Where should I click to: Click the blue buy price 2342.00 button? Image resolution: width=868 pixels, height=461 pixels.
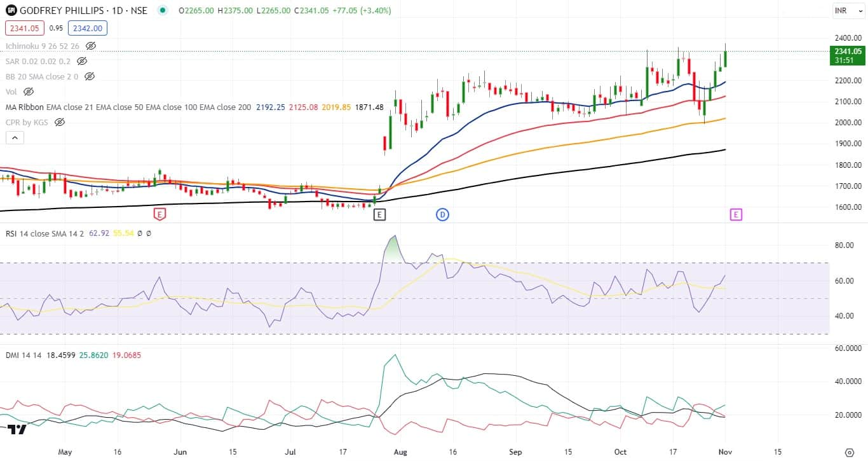89,28
